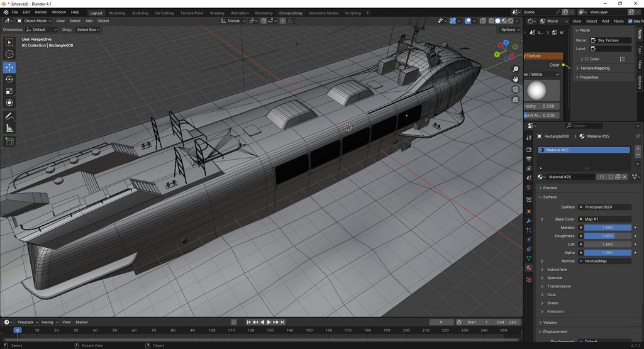Open the Texture properties tab
644x349 pixels.
[x=529, y=280]
